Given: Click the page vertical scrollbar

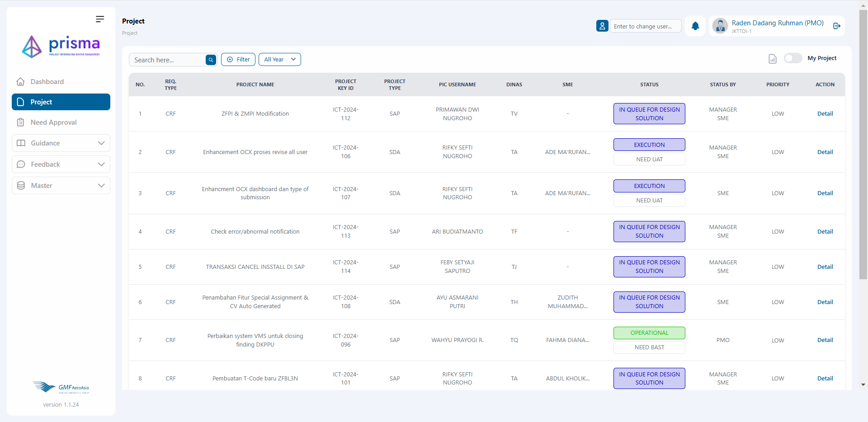Looking at the screenshot, I should [x=863, y=145].
